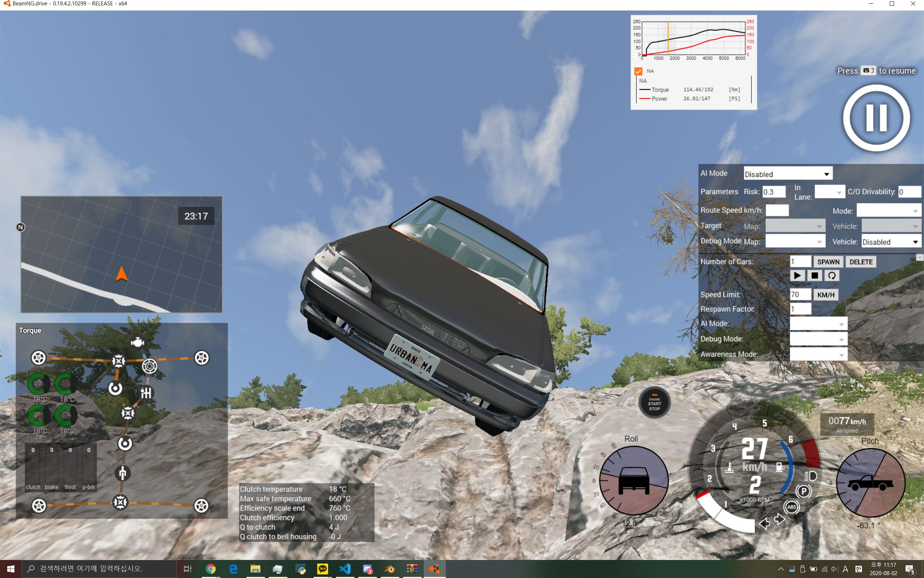Collapse the traffic panel with the minus button
924x578 pixels.
pos(920,258)
